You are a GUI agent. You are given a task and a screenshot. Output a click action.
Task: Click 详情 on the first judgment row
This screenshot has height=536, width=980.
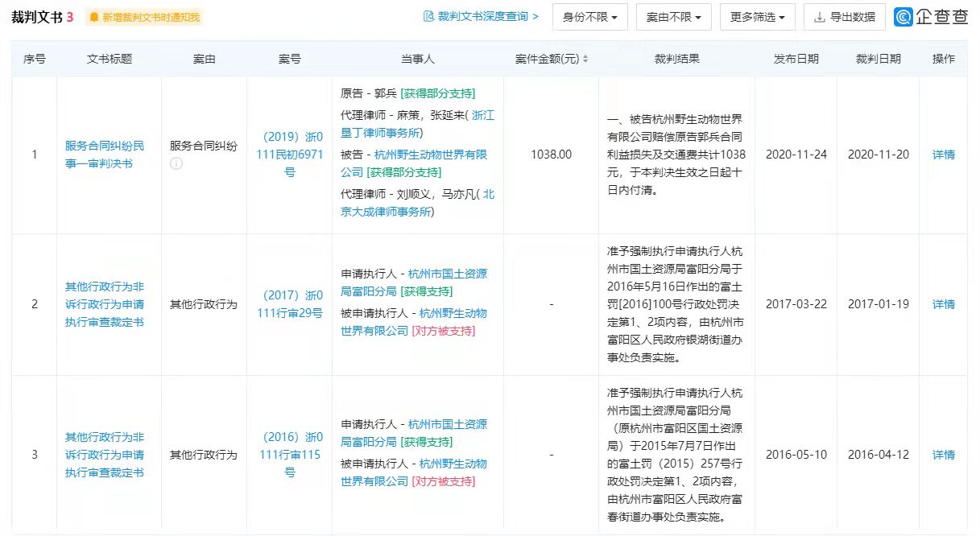943,154
